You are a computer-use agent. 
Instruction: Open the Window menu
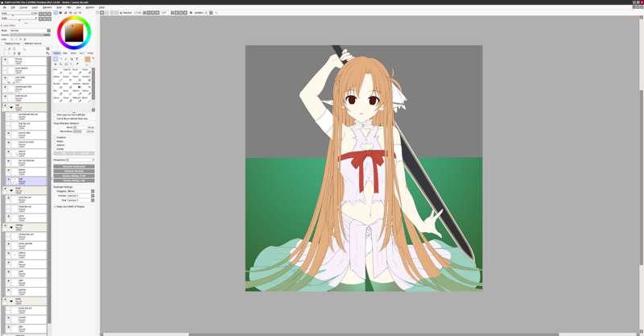[90, 7]
